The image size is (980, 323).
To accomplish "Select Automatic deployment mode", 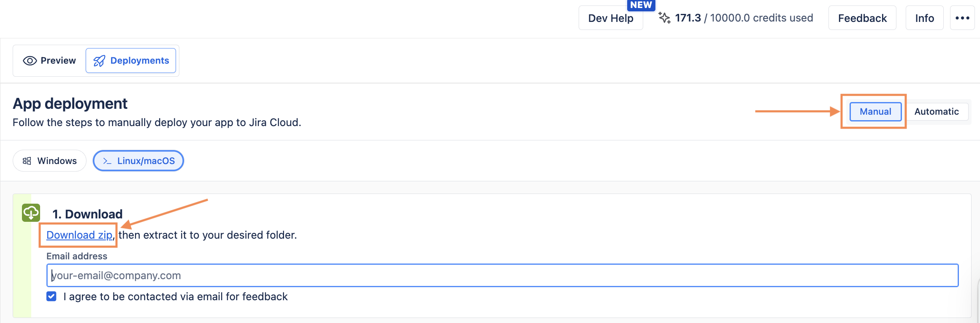I will [x=937, y=112].
